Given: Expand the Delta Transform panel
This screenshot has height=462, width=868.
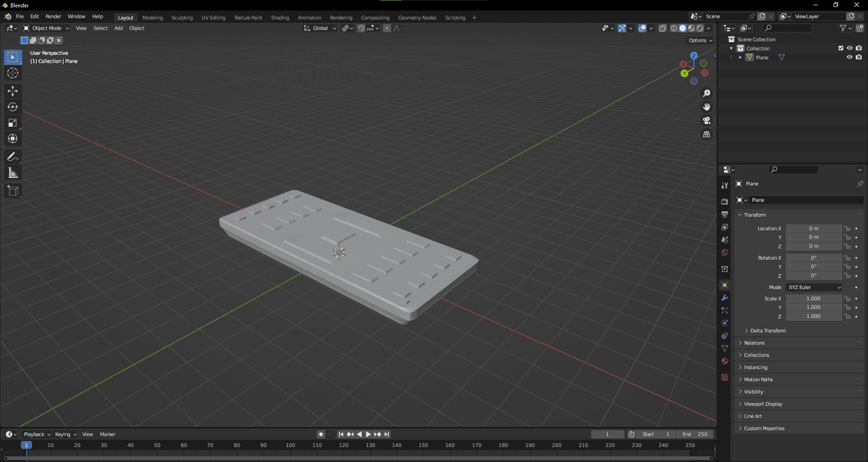Looking at the screenshot, I should click(x=768, y=330).
